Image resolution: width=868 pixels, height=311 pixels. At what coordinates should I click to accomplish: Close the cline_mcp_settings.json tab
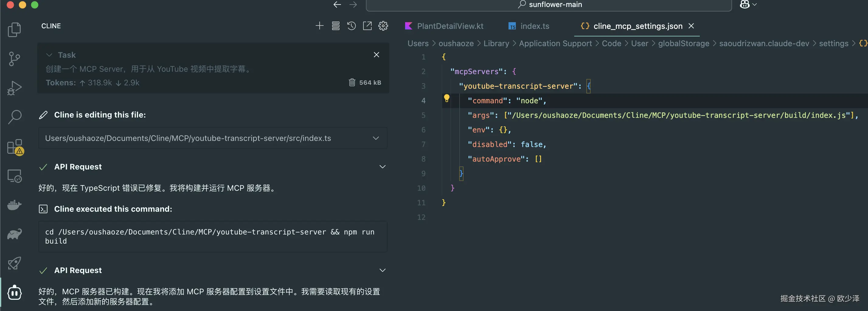691,26
